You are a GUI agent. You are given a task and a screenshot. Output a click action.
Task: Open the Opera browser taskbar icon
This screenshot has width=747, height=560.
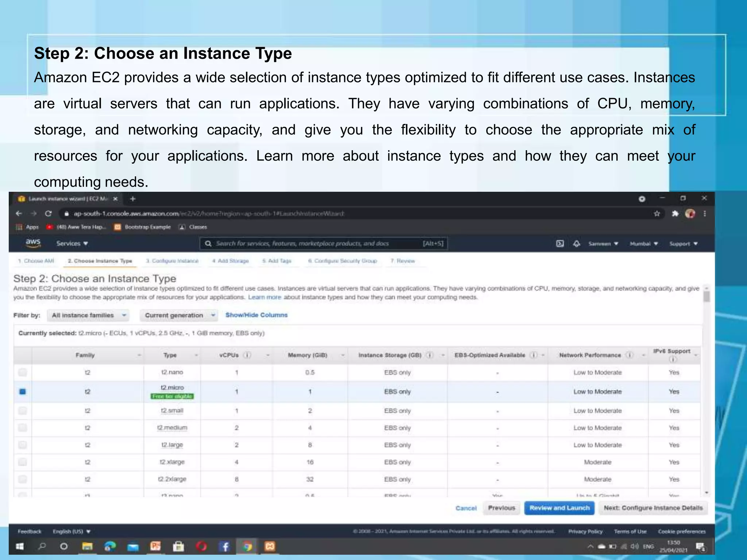pyautogui.click(x=201, y=546)
